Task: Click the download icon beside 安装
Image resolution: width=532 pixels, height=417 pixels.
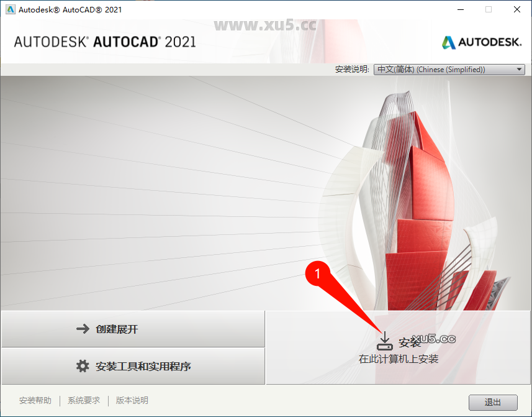Action: coord(385,339)
